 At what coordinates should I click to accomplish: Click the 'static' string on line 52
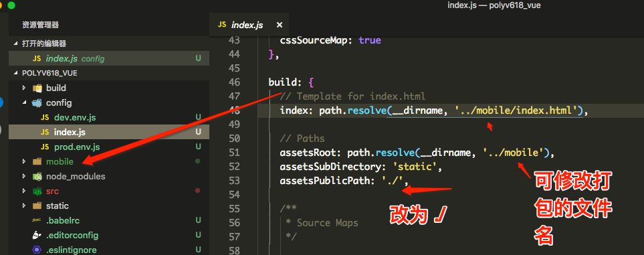(415, 167)
